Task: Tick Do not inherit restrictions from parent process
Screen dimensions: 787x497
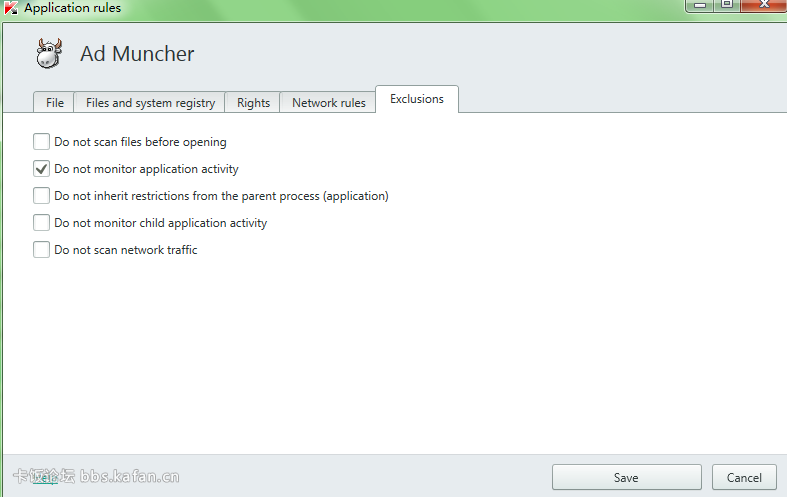Action: [x=41, y=196]
